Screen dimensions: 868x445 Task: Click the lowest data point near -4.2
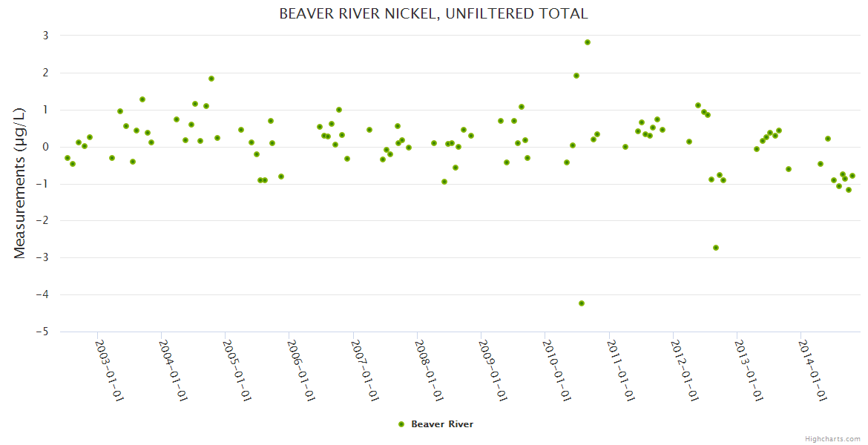tap(582, 303)
